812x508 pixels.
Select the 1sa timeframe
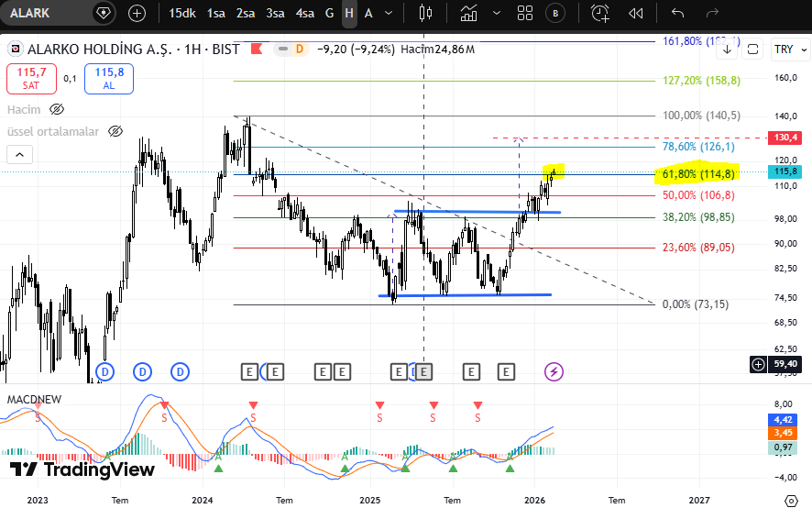(216, 13)
